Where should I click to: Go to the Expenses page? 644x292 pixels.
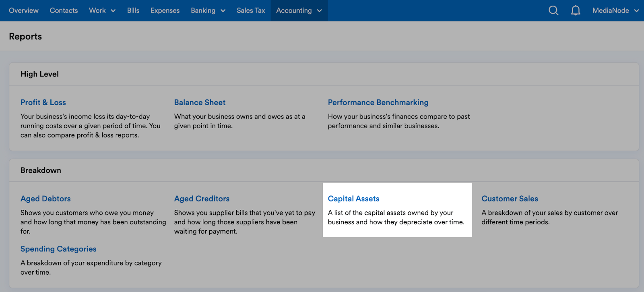[165, 10]
